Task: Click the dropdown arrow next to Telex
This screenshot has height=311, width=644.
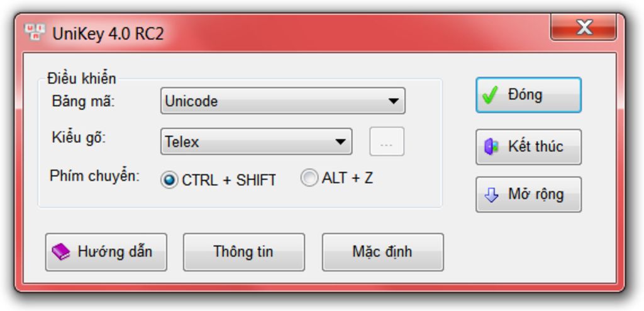Action: point(340,142)
